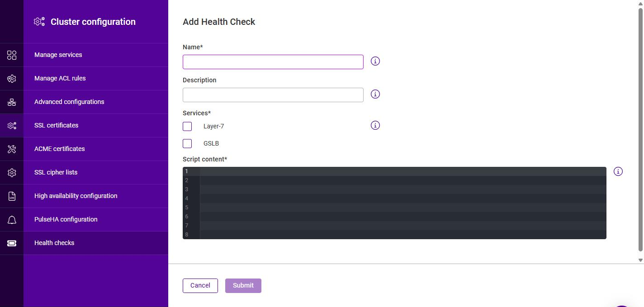Select the highlighted multi-gear cluster icon in left rail

(x=12, y=126)
